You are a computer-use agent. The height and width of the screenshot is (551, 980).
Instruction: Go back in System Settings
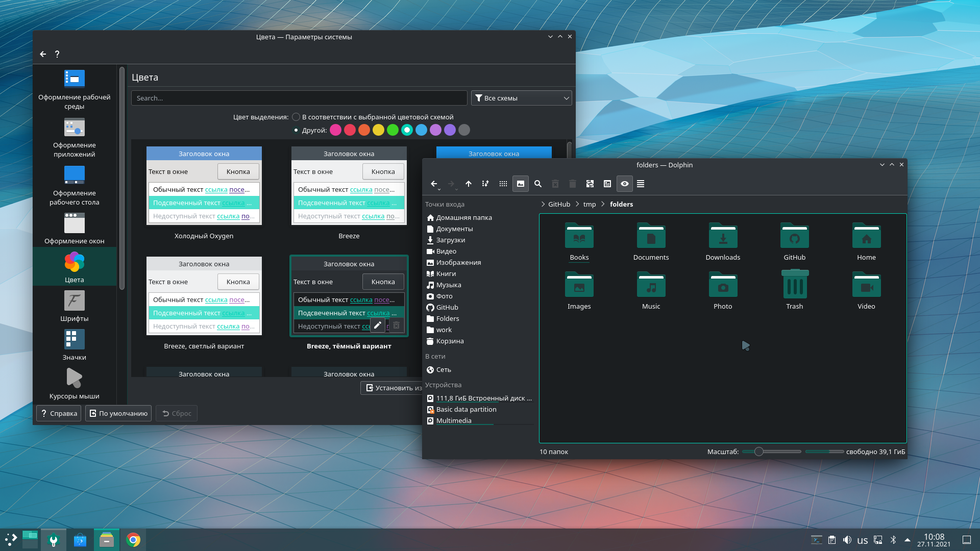pyautogui.click(x=43, y=54)
